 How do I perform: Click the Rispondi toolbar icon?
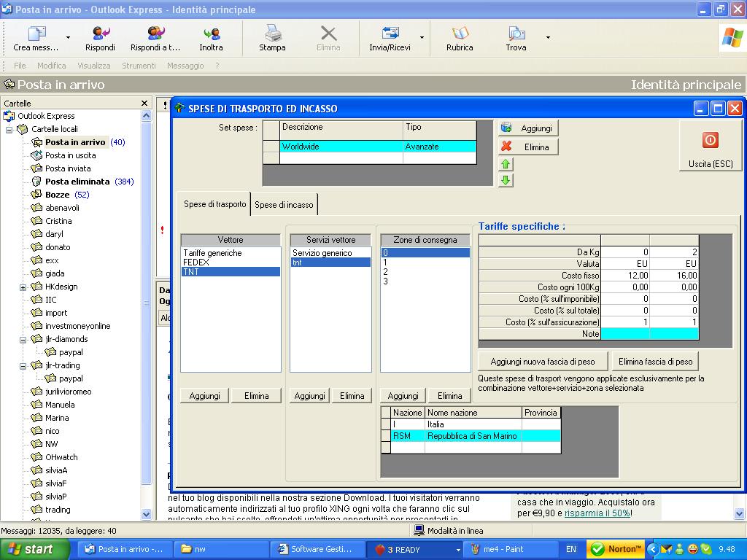point(100,34)
